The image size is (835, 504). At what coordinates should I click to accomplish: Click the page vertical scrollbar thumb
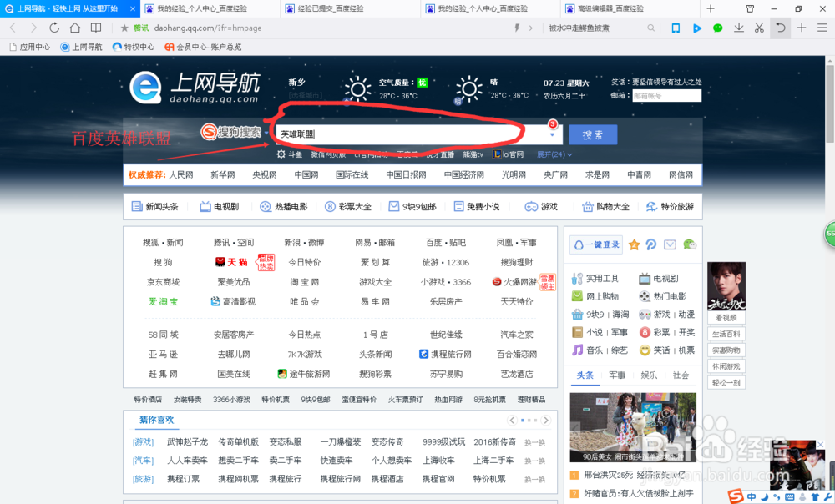click(830, 103)
